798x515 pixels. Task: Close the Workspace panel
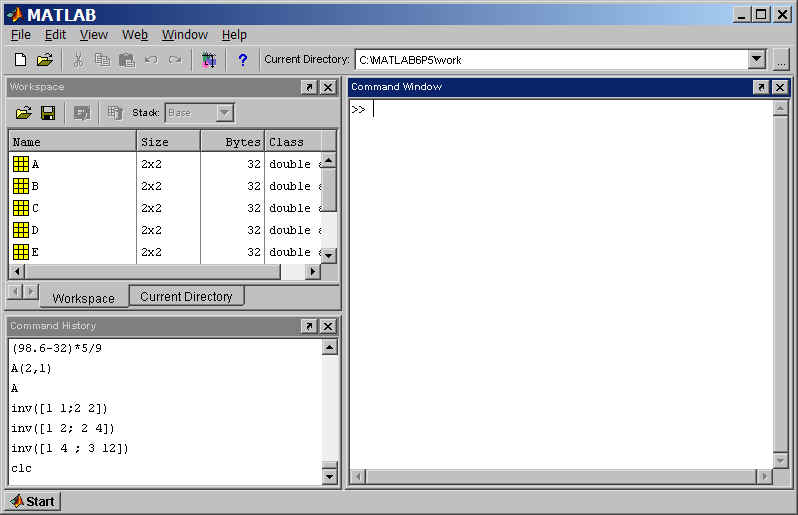(328, 87)
